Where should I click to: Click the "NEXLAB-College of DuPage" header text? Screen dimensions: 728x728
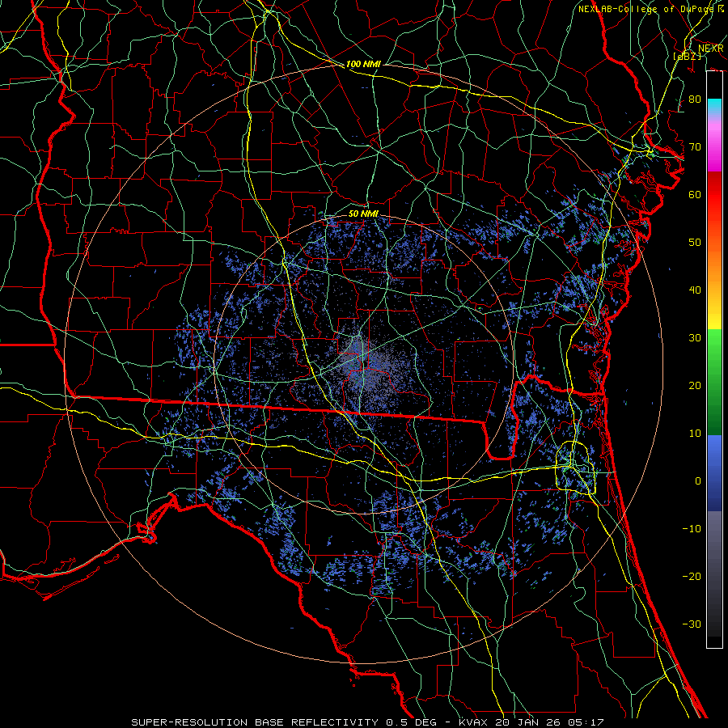[x=648, y=9]
